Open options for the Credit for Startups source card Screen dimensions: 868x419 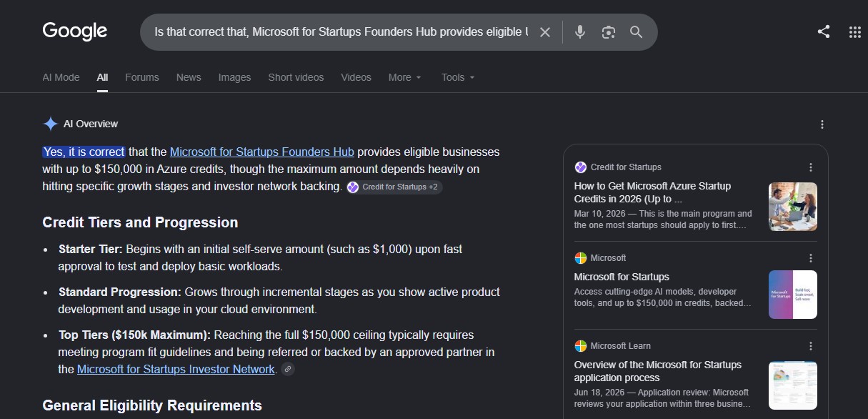(811, 167)
